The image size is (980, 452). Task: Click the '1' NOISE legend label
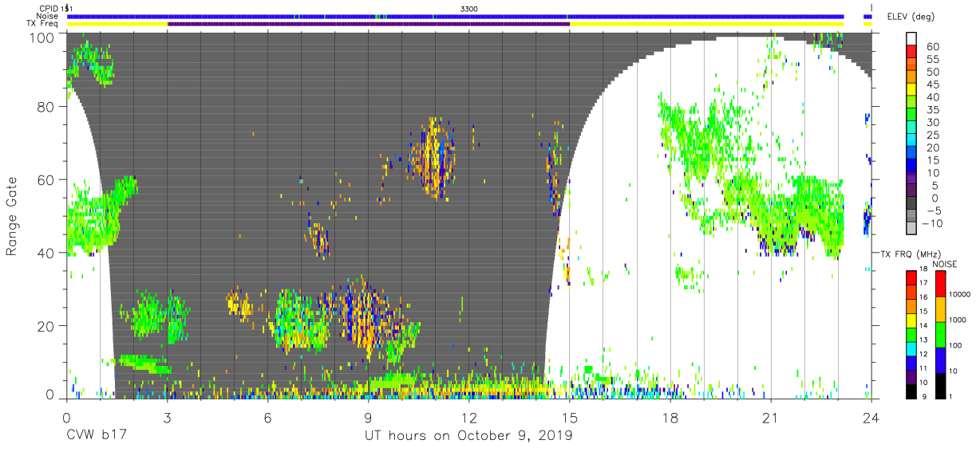(951, 396)
